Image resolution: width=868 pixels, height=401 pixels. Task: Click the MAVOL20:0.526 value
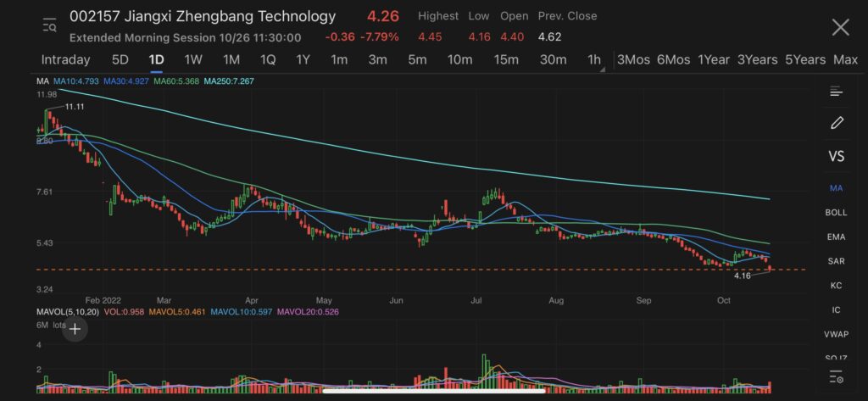[x=308, y=312]
